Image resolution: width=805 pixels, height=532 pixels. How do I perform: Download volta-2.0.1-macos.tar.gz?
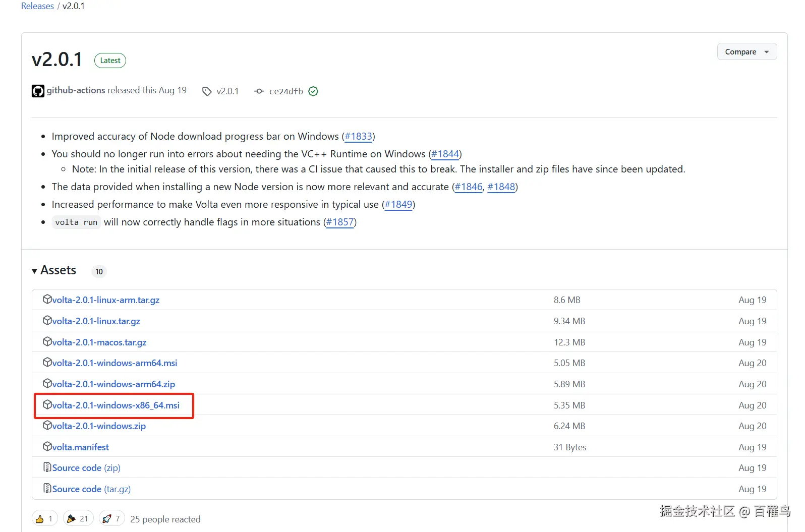[x=99, y=342]
